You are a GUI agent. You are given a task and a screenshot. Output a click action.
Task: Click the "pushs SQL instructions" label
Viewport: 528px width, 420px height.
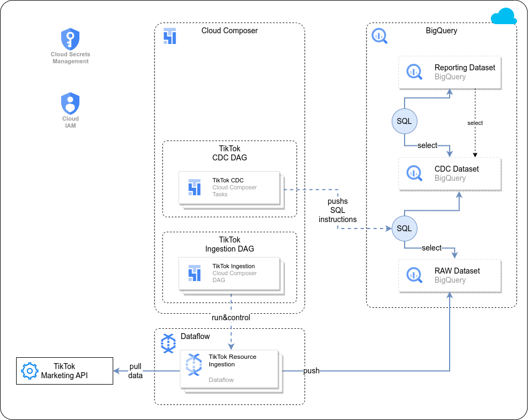338,211
